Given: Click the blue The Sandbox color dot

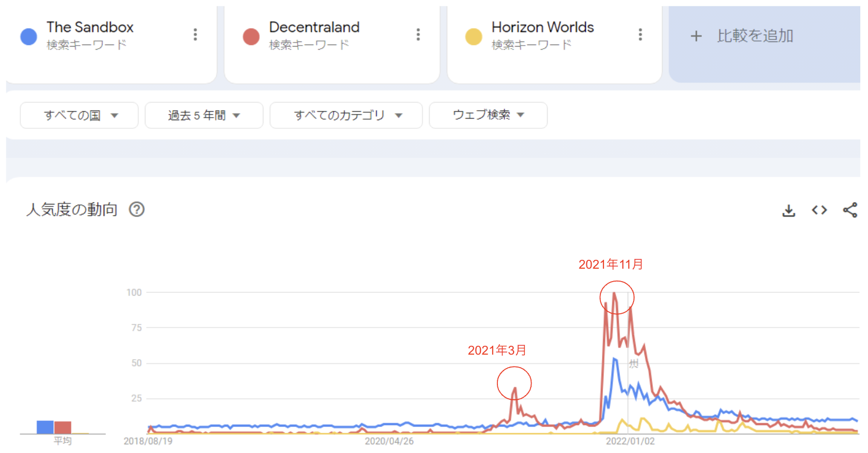Looking at the screenshot, I should [x=28, y=36].
